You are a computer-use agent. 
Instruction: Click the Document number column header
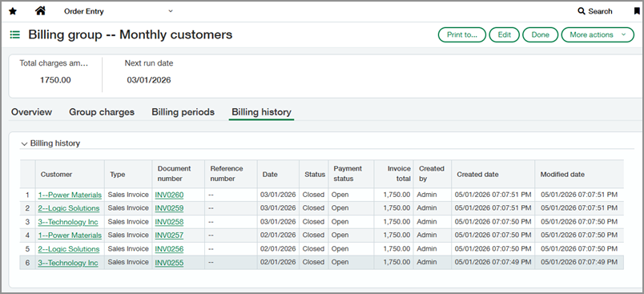pyautogui.click(x=178, y=174)
